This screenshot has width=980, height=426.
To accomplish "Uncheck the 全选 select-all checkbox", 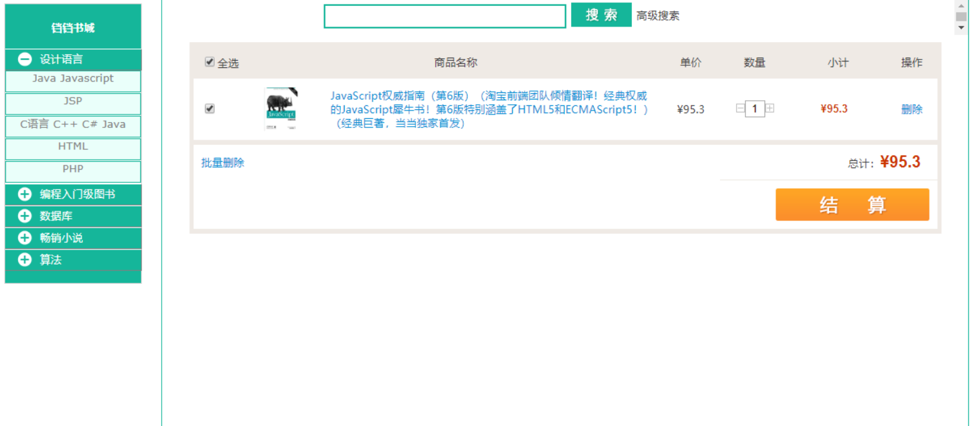I will click(x=210, y=61).
